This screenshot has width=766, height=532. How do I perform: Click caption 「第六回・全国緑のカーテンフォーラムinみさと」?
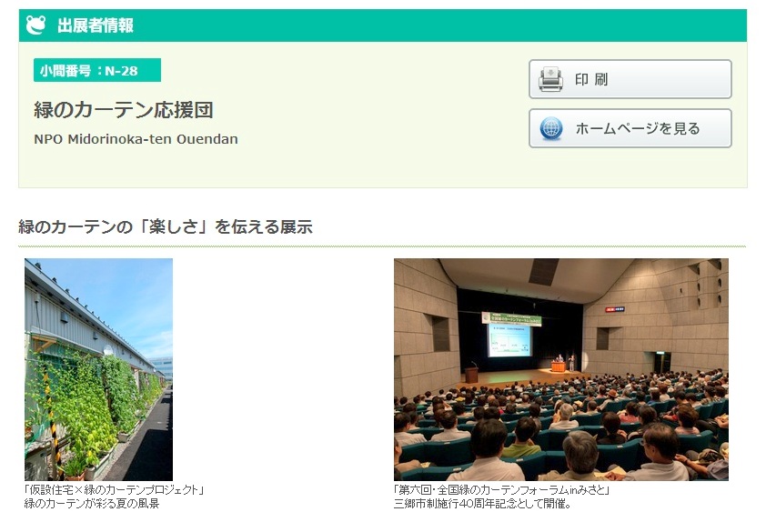click(x=501, y=490)
